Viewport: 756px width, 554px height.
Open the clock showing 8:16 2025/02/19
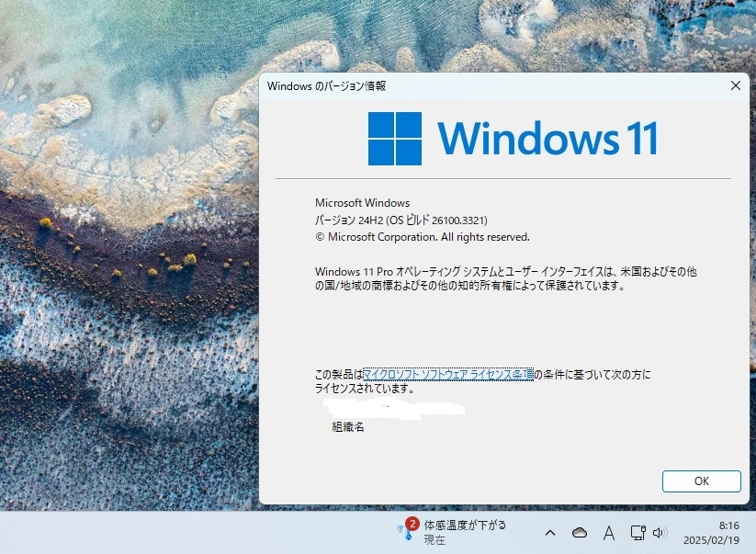[x=711, y=532]
